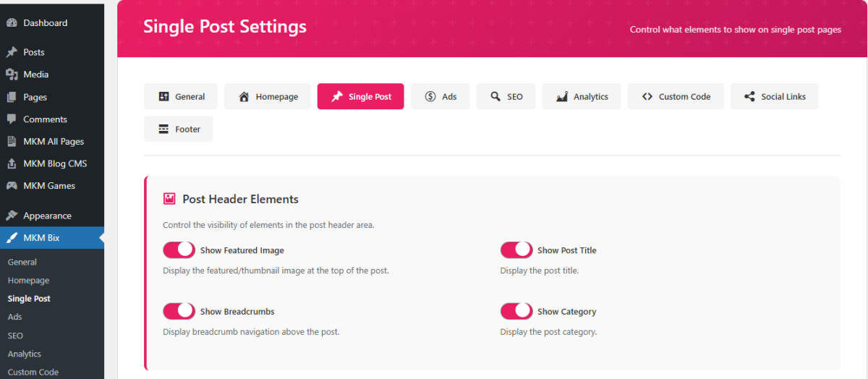Toggle Show Breadcrumbs off

pos(179,312)
